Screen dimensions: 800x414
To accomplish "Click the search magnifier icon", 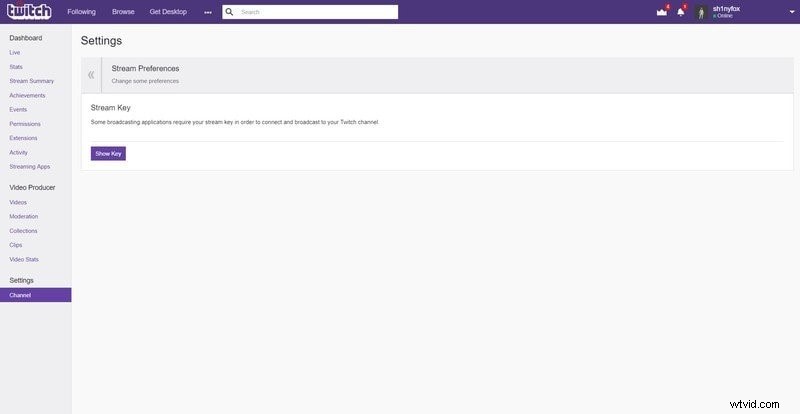I will point(230,12).
